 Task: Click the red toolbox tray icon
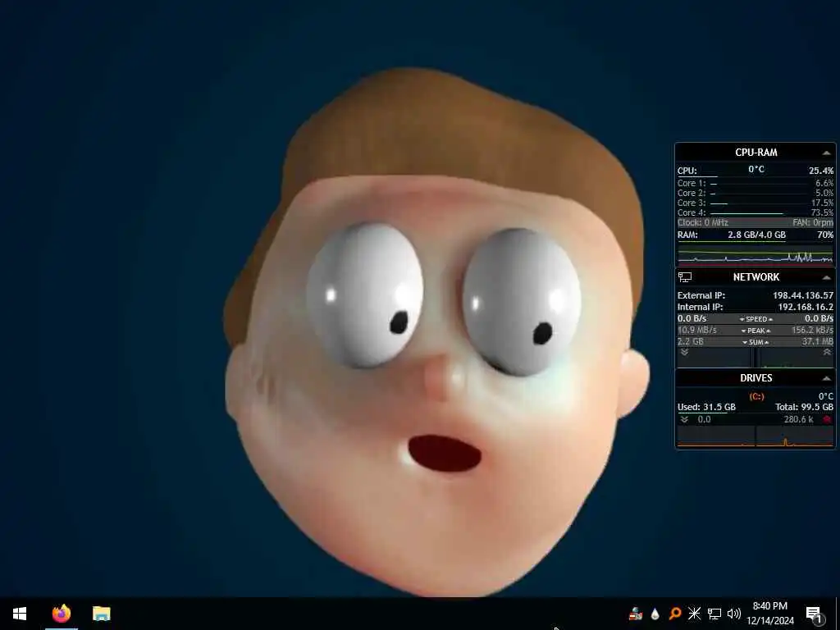point(636,614)
